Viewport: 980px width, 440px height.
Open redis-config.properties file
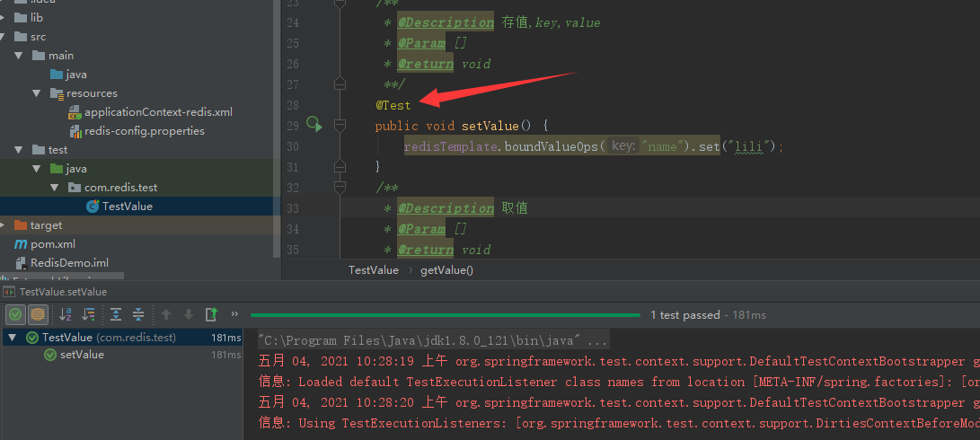coord(144,131)
